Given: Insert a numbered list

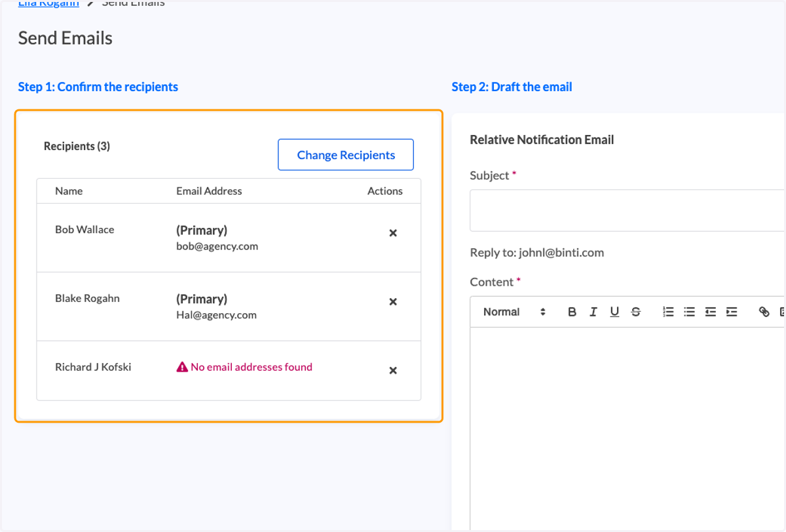Looking at the screenshot, I should coord(668,312).
